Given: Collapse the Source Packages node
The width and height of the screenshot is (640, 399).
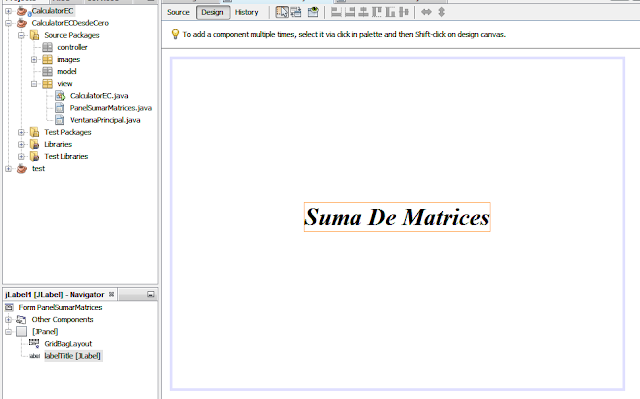Looking at the screenshot, I should 21,35.
